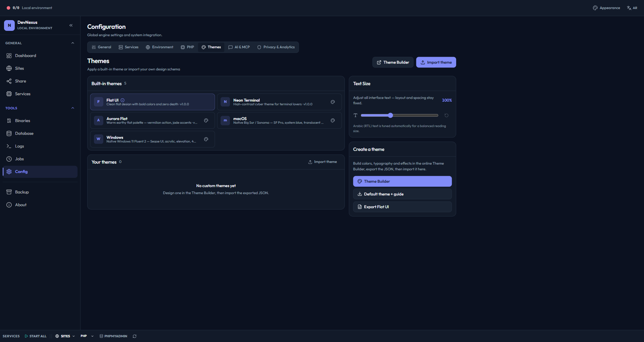Switch language to AR
Image resolution: width=644 pixels, height=342 pixels.
tap(632, 8)
